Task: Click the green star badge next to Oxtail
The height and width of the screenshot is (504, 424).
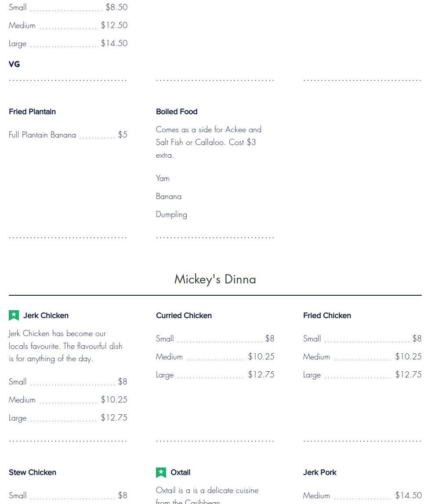Action: point(161,472)
